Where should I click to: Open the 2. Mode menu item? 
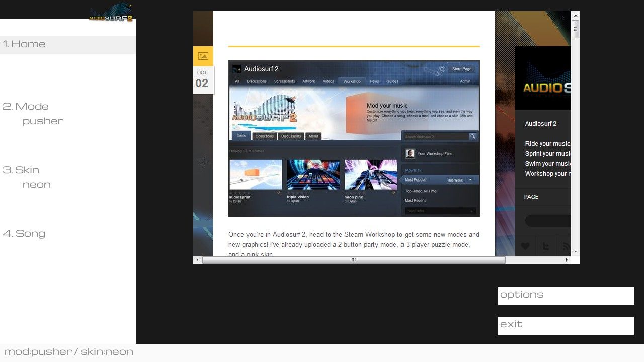click(26, 106)
